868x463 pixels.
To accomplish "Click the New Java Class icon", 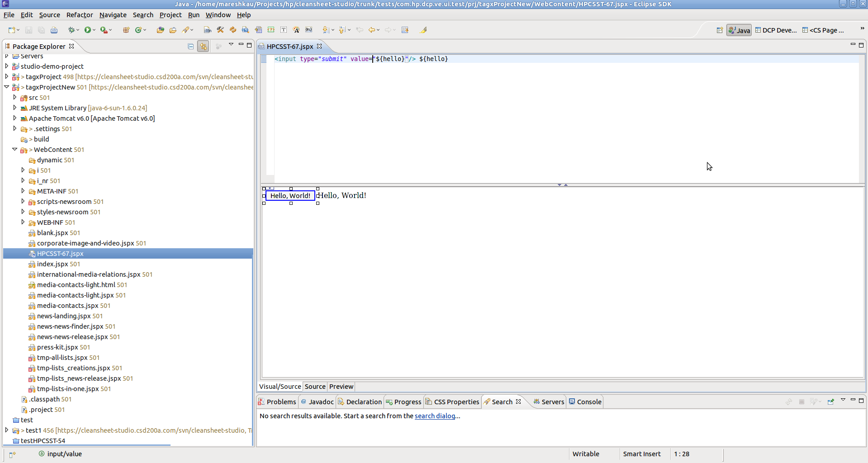I will 138,30.
